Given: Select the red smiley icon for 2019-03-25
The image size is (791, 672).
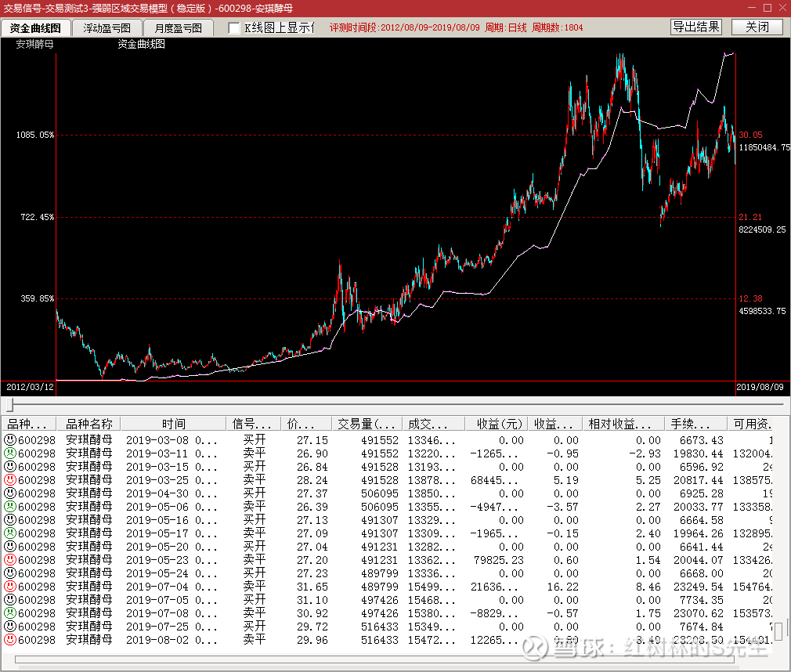Looking at the screenshot, I should [10, 480].
